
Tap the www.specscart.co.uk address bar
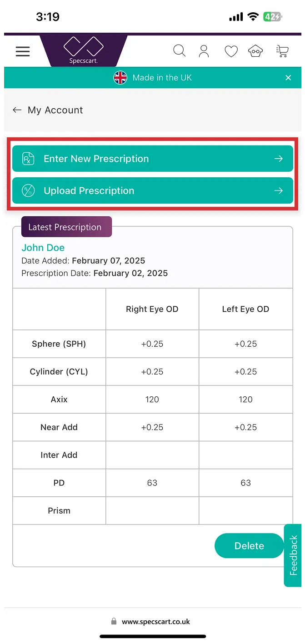coord(156,621)
